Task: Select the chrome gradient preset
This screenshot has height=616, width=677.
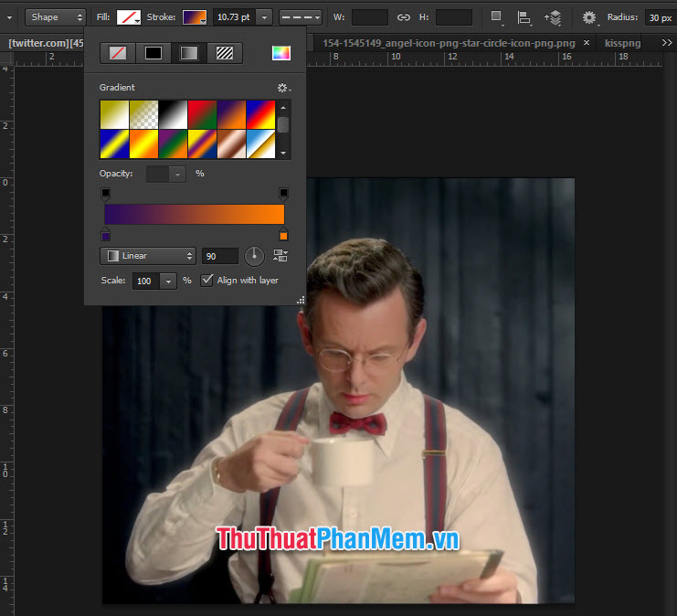Action: pyautogui.click(x=260, y=143)
